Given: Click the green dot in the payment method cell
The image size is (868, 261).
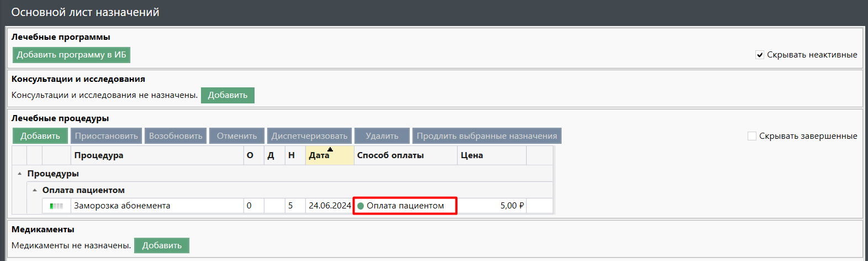Looking at the screenshot, I should tap(361, 206).
